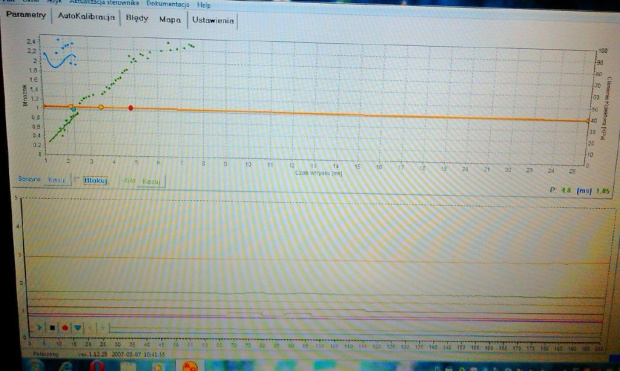Click the blue down-arrow load icon

[x=78, y=327]
